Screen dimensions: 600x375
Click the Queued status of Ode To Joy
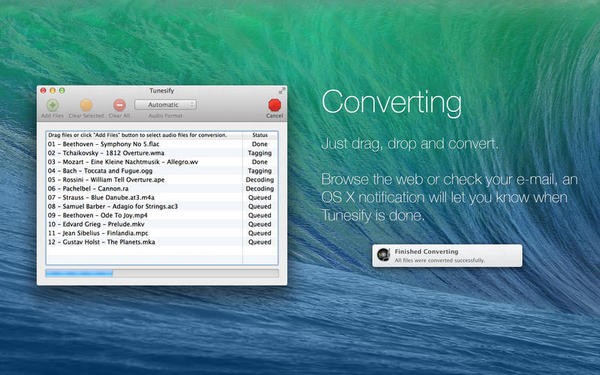(260, 215)
